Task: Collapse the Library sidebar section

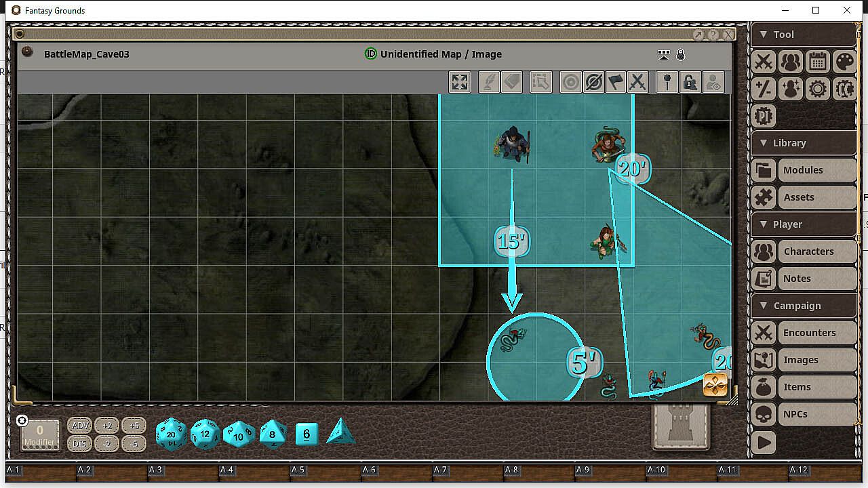Action: click(x=804, y=143)
